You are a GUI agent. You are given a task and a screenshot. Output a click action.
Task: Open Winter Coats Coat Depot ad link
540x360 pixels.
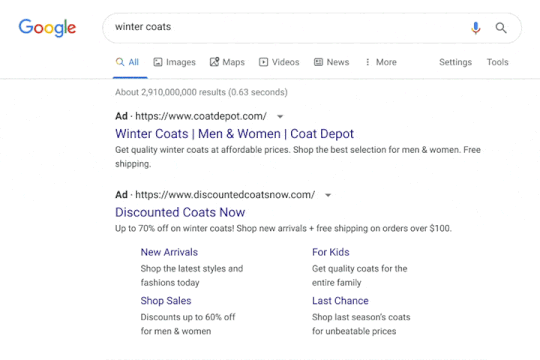click(235, 134)
